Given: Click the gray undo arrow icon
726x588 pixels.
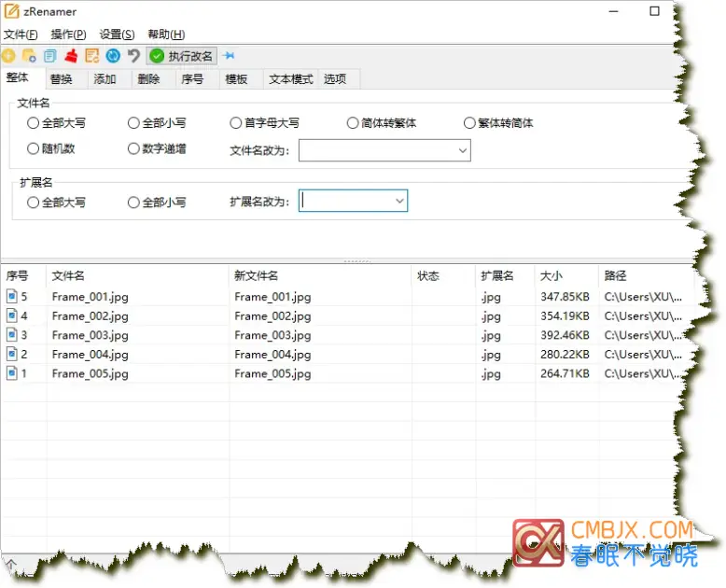Looking at the screenshot, I should pos(133,56).
